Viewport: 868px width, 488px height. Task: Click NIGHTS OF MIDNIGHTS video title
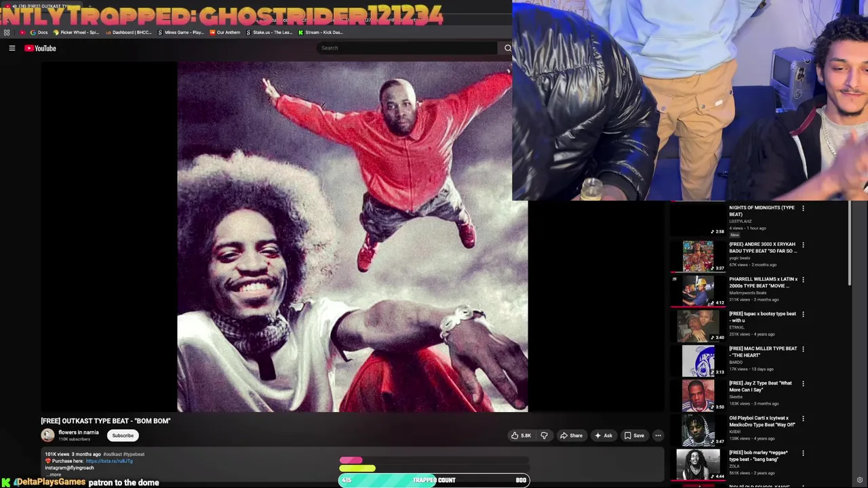[x=762, y=211]
